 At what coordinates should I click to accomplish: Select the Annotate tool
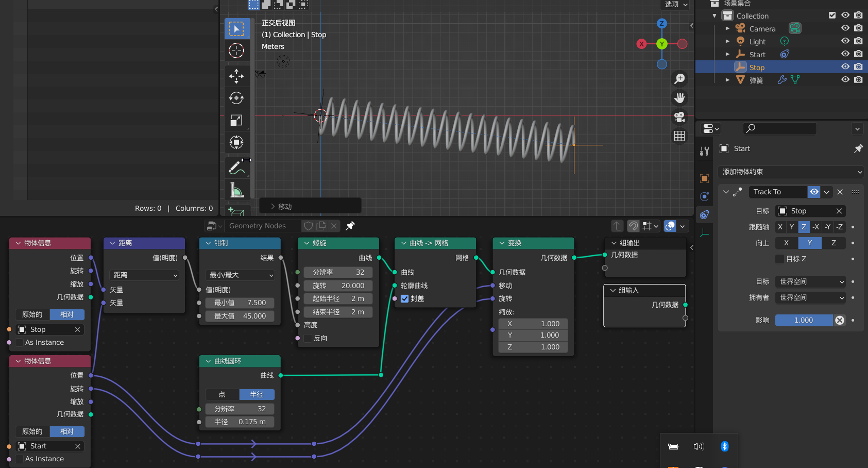click(236, 168)
